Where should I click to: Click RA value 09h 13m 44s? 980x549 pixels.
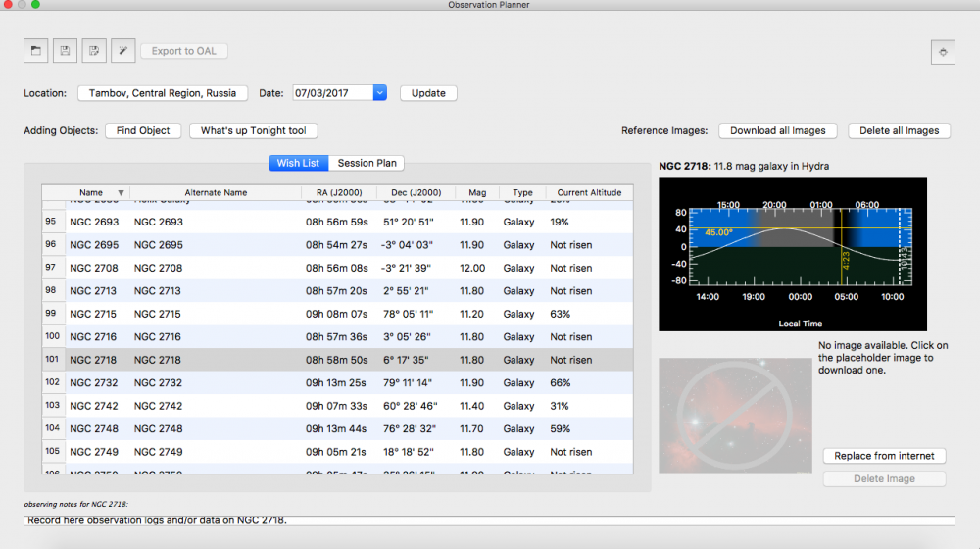point(336,429)
